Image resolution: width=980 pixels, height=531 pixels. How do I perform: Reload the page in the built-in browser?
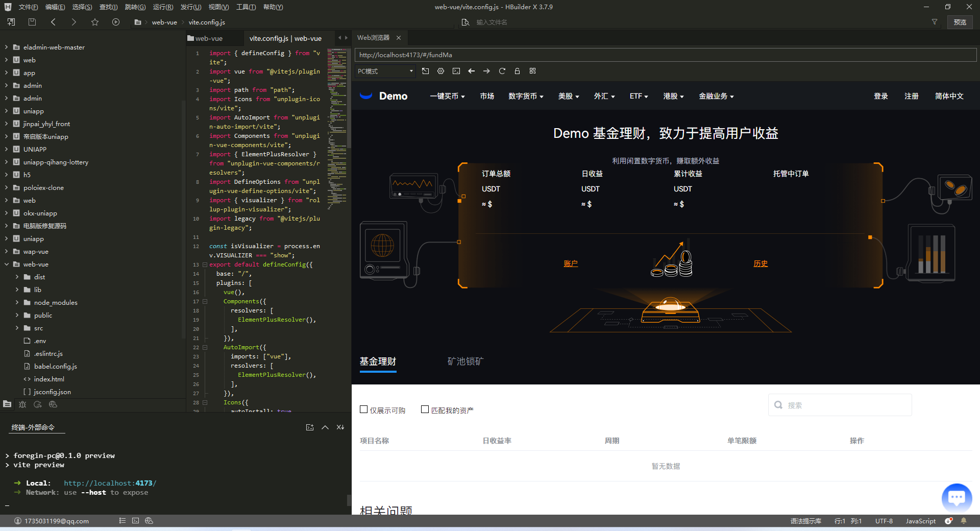pyautogui.click(x=502, y=71)
